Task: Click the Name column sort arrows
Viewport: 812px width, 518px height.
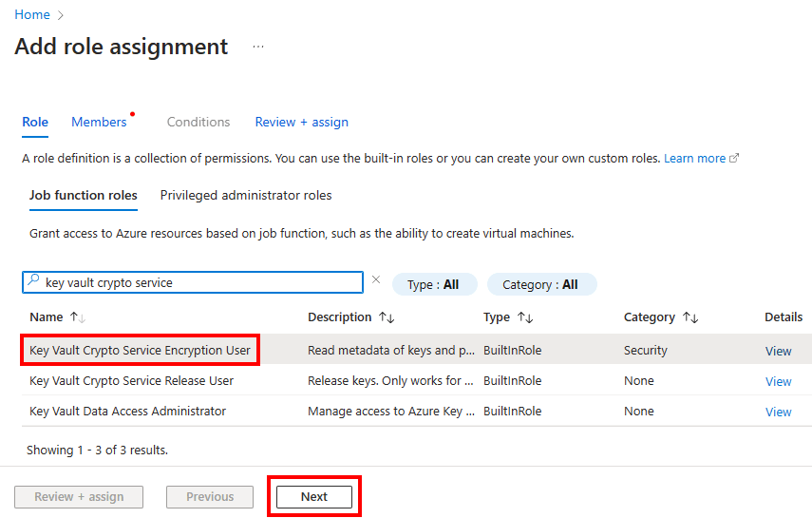Action: 77,317
